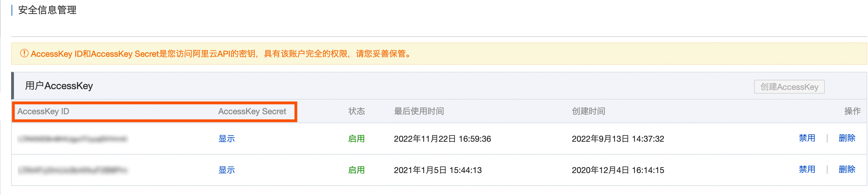
Task: Click the AccessKey Secret column header
Action: [x=252, y=111]
